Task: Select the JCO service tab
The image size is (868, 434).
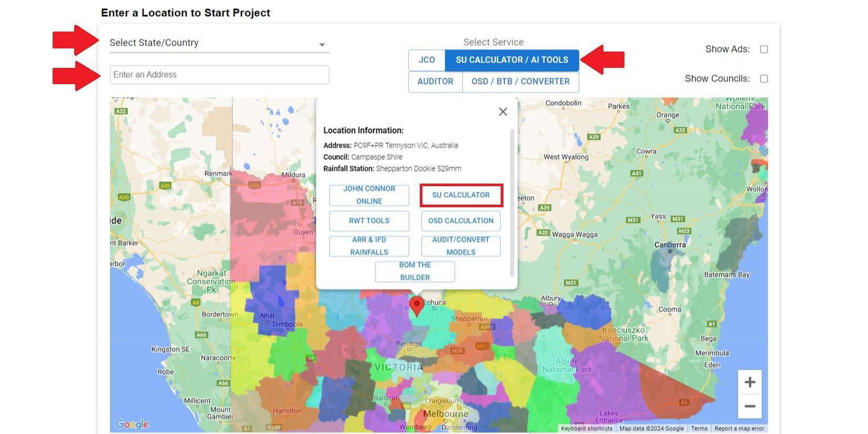Action: click(427, 60)
